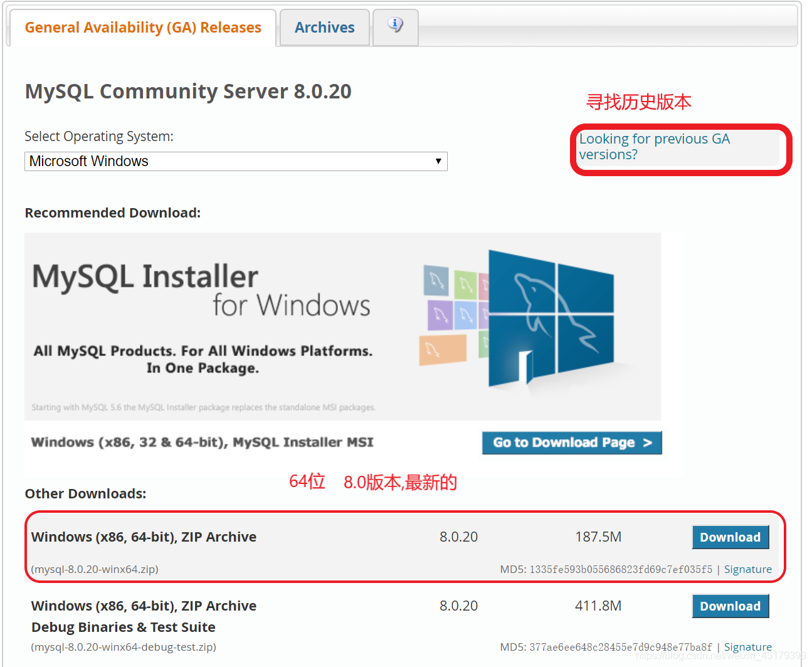Open Signature link for mysql-8.0.20-winx64.zip

pyautogui.click(x=748, y=569)
